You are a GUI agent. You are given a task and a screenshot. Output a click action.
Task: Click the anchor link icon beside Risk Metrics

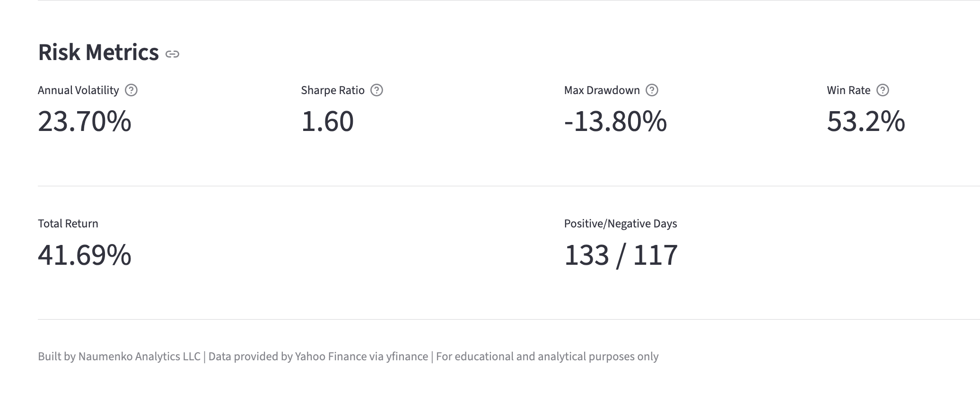pyautogui.click(x=172, y=54)
